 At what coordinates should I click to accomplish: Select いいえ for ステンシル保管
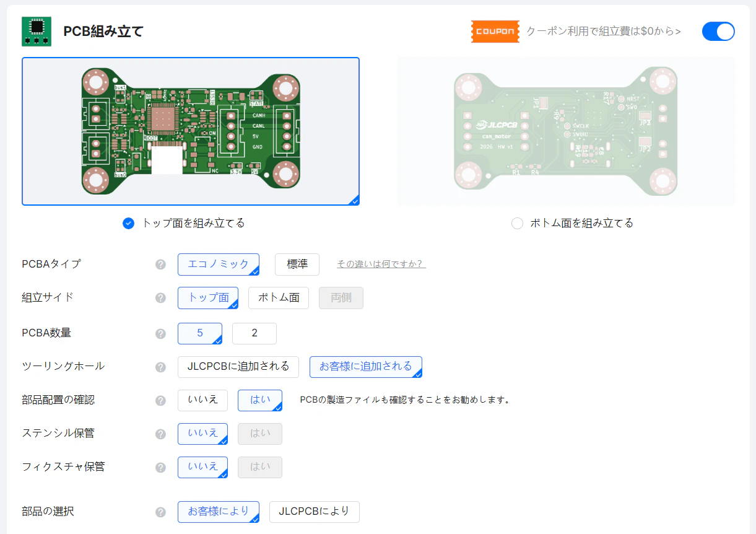tap(203, 434)
